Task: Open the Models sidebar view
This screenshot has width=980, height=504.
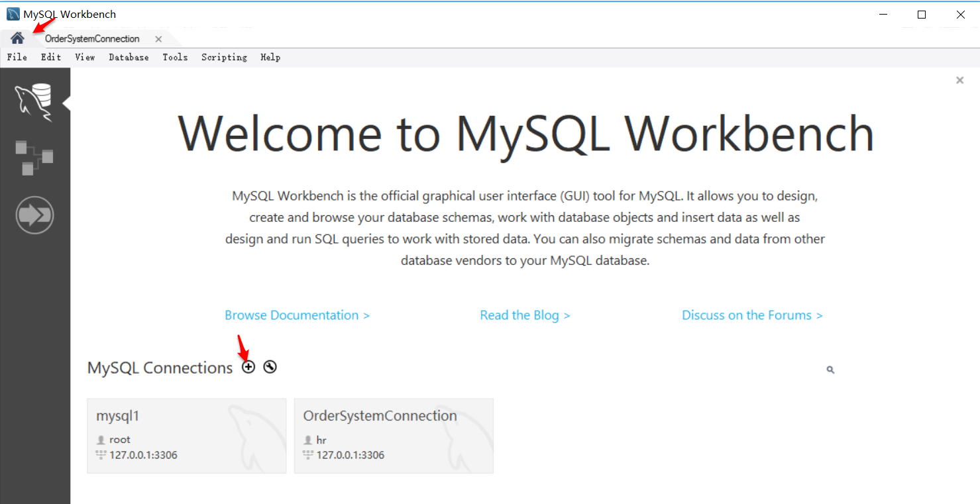Action: [x=34, y=158]
